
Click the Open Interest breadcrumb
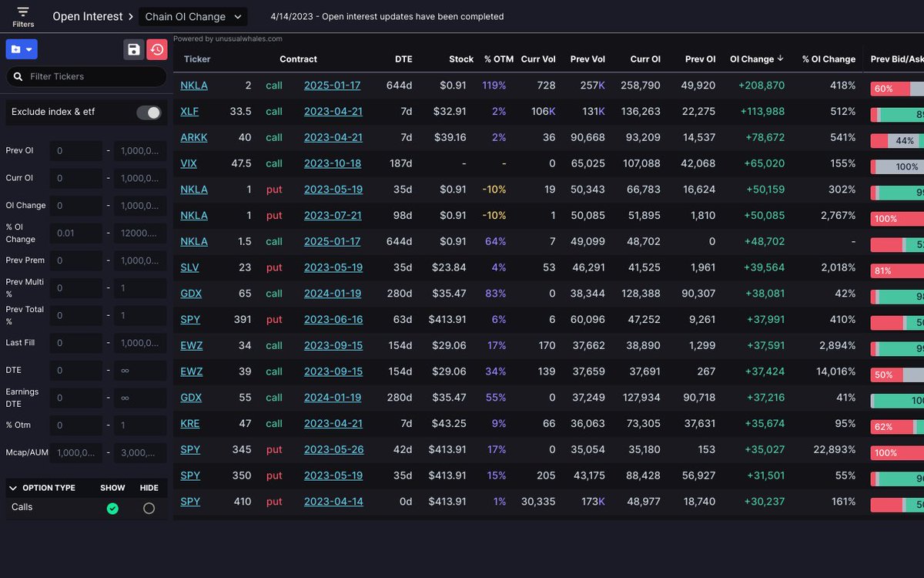[x=87, y=16]
